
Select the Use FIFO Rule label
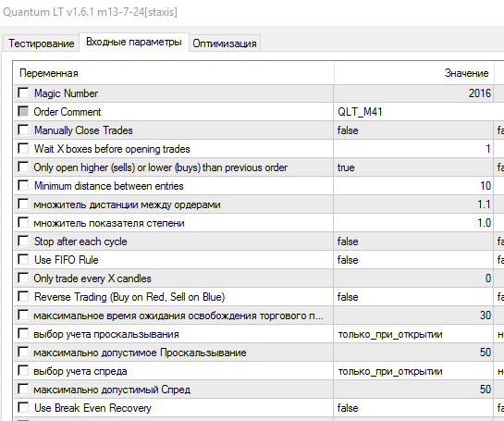67,260
